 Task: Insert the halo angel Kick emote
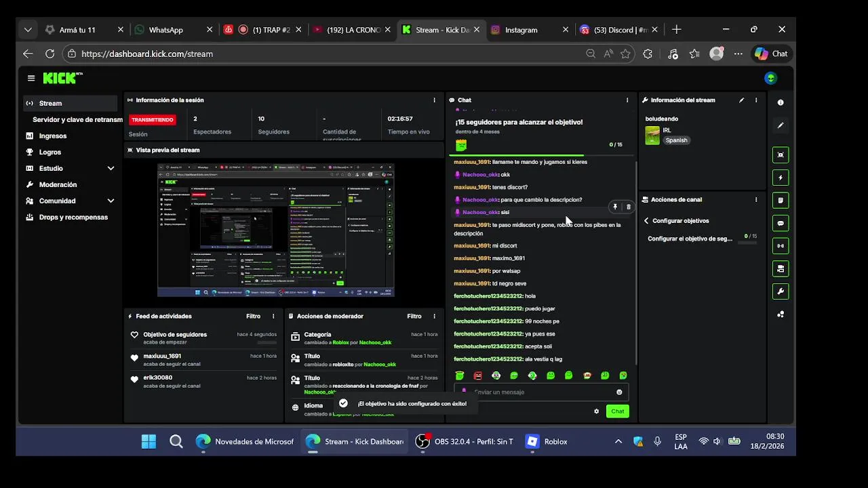point(460,375)
